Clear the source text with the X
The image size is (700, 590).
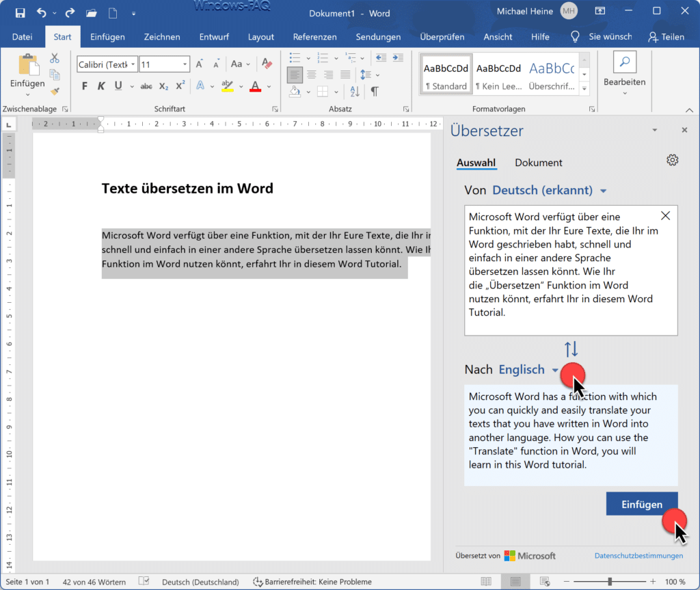(x=665, y=216)
